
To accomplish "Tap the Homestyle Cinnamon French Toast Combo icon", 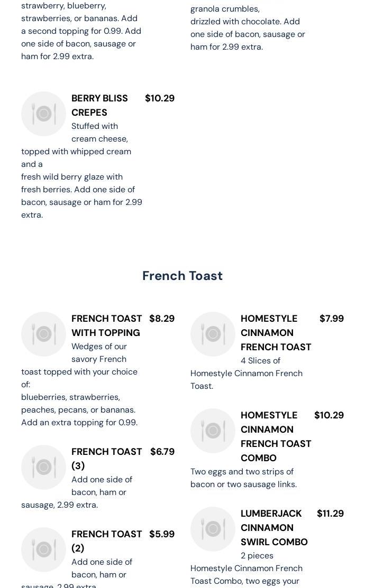I will pyautogui.click(x=213, y=431).
